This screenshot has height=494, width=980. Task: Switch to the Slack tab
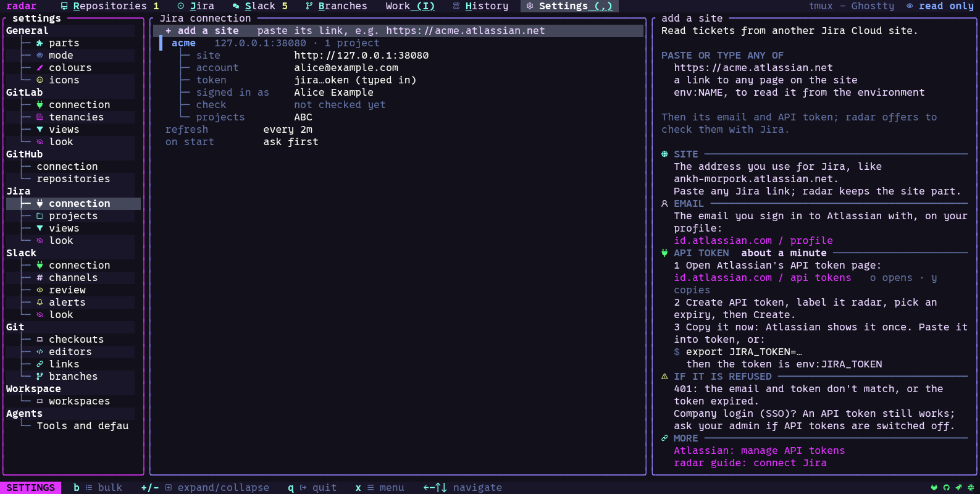[x=260, y=6]
